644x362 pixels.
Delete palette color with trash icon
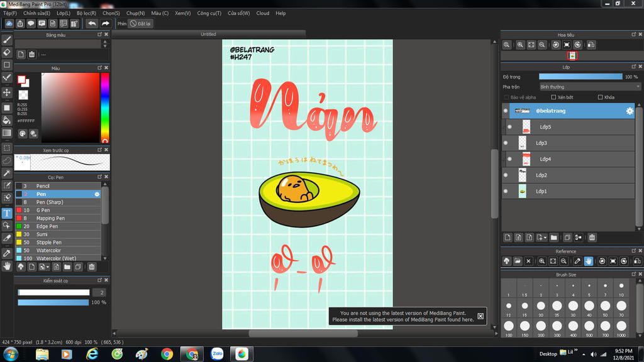click(x=31, y=54)
